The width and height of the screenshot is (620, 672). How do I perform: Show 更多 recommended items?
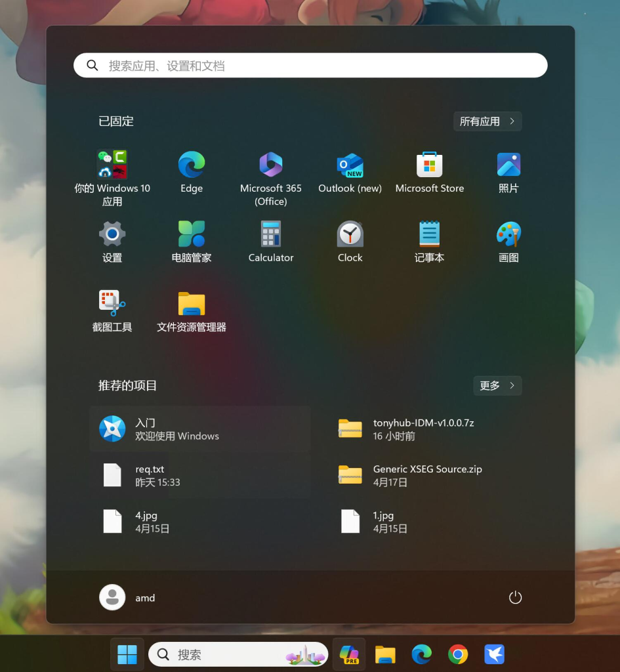(497, 386)
